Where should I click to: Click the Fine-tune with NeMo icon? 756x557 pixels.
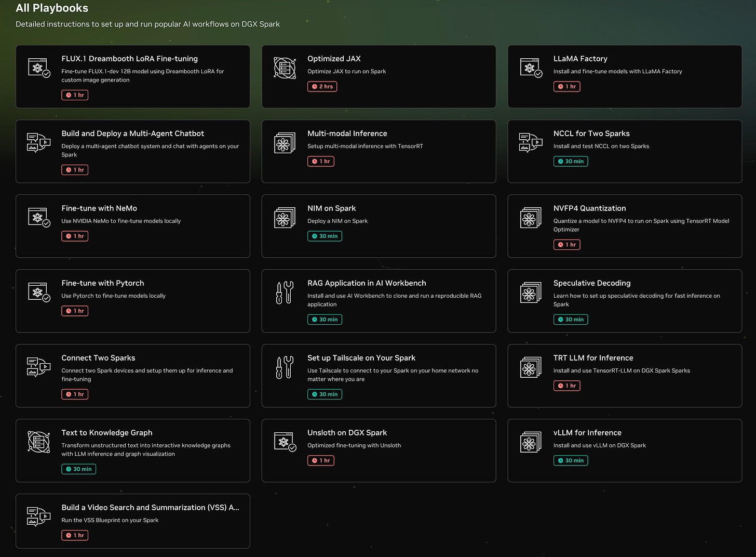(x=39, y=217)
